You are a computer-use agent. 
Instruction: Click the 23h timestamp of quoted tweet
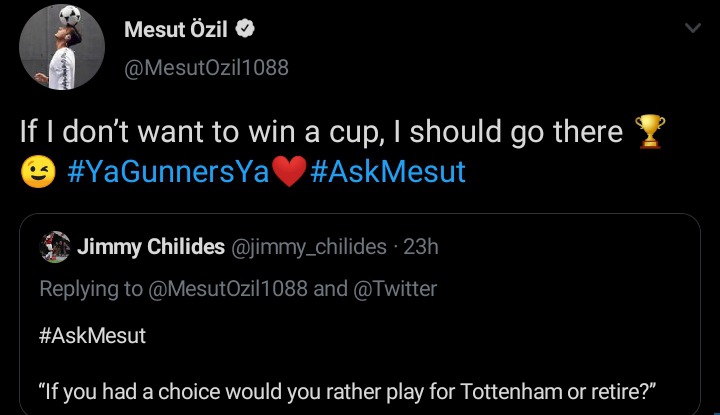tap(421, 247)
